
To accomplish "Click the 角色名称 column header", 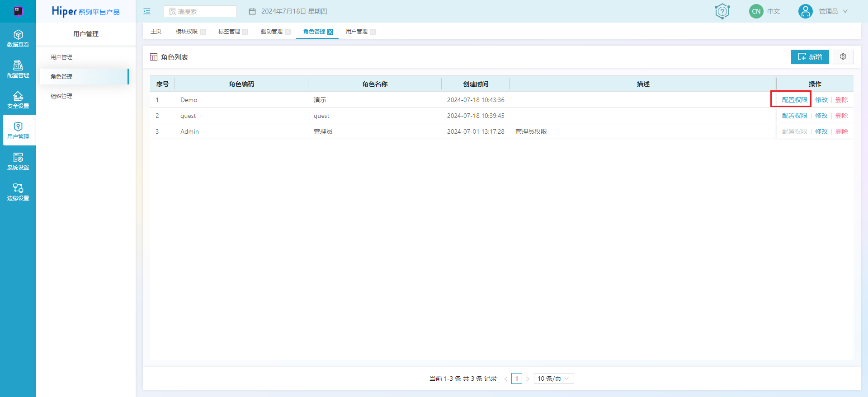I will (375, 84).
